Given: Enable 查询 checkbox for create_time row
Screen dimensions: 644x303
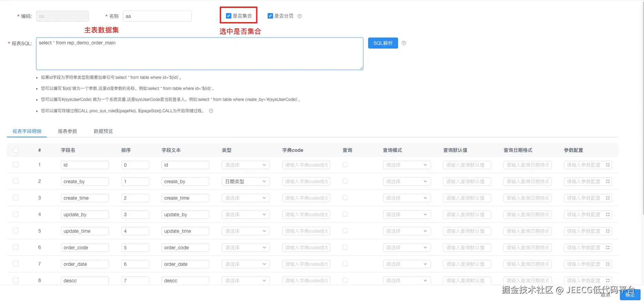Looking at the screenshot, I should pos(345,198).
